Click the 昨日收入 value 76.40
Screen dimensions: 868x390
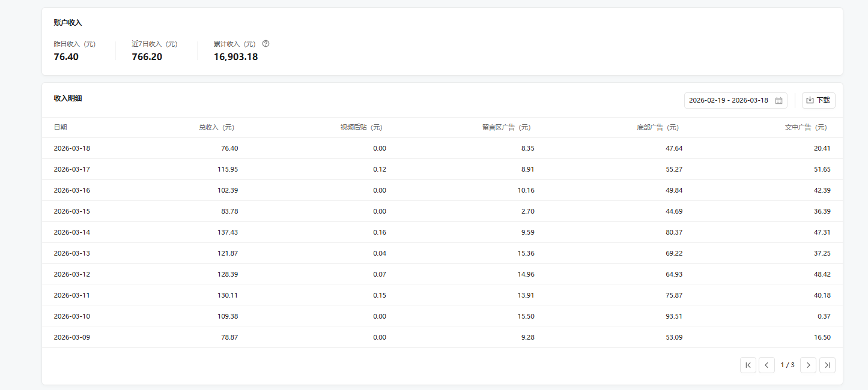(66, 57)
